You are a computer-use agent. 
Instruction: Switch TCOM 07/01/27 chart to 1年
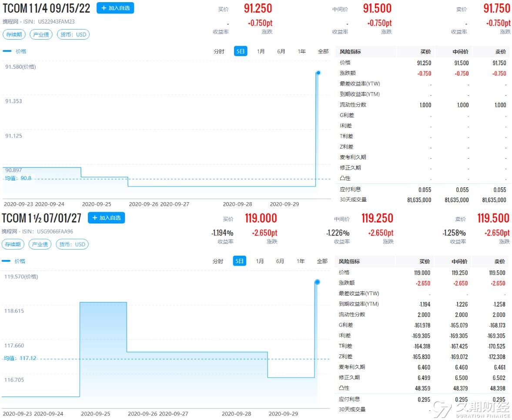(301, 261)
